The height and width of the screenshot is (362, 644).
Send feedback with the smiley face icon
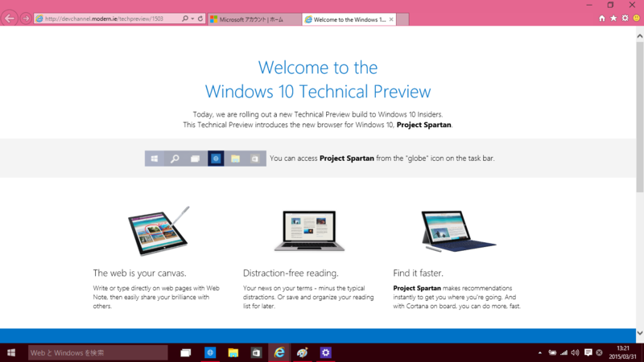tap(637, 18)
